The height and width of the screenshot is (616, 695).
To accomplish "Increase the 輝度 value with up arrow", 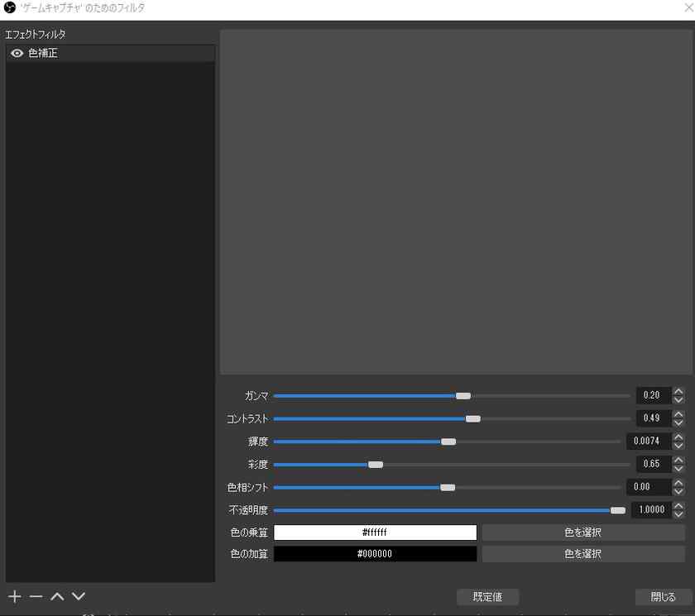I will [x=678, y=437].
